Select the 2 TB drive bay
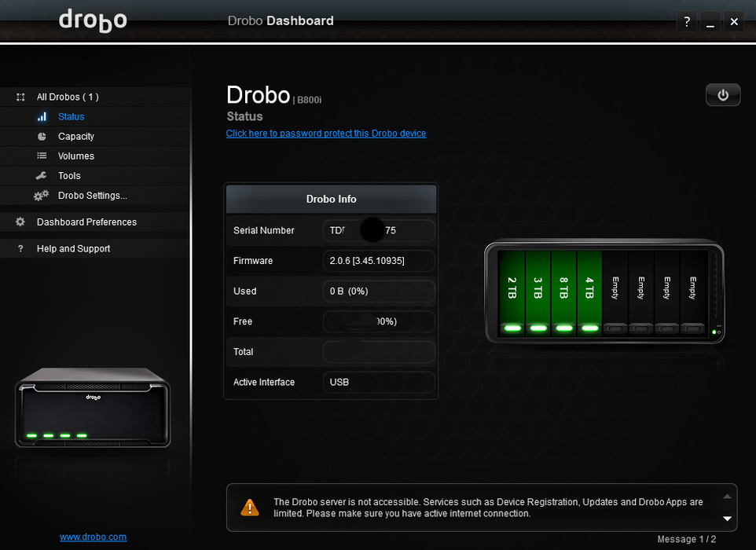 coord(512,292)
